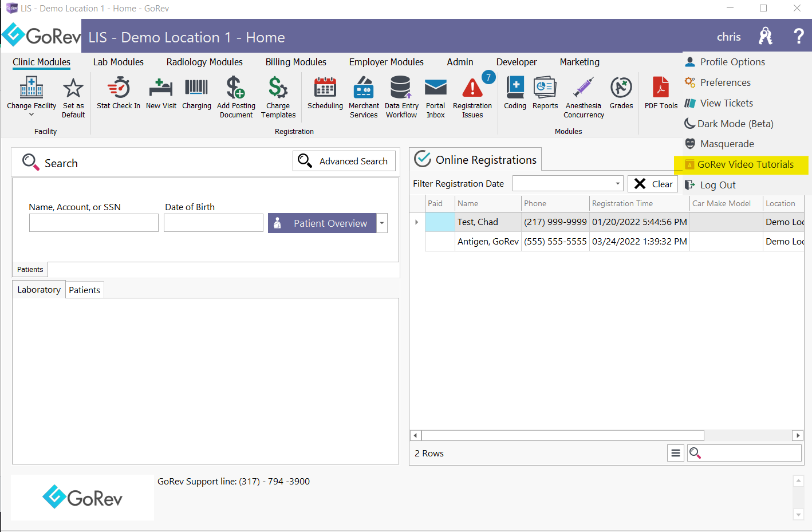Open the Charging barcode module
The image size is (812, 532).
(x=196, y=94)
